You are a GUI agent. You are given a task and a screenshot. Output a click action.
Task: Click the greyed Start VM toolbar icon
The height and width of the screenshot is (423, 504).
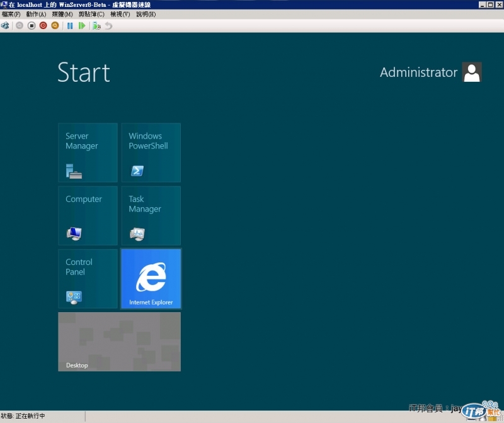coord(20,26)
